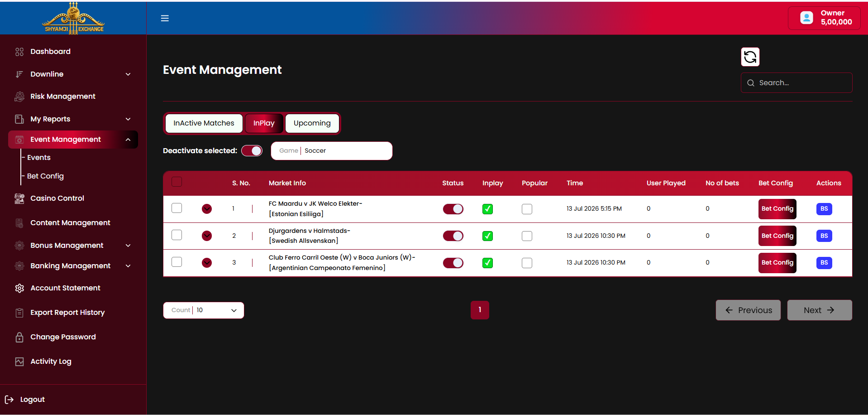Click the hamburger menu icon
This screenshot has width=868, height=415.
click(165, 18)
